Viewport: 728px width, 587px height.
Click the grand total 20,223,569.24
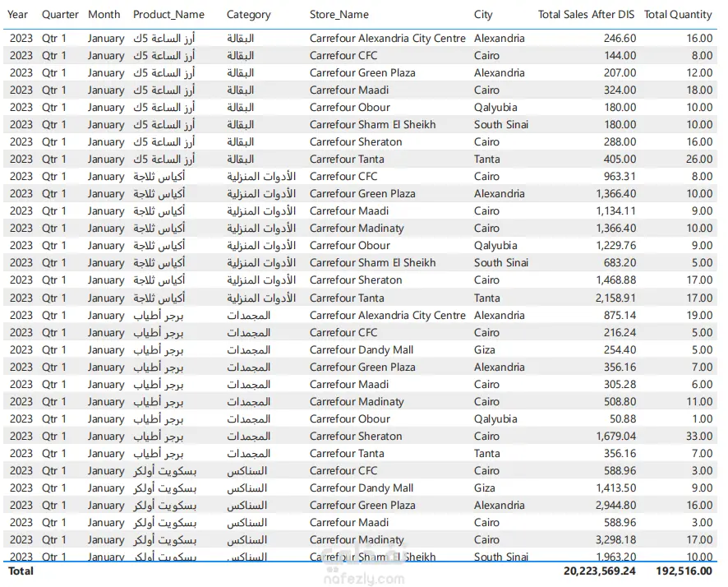point(599,571)
